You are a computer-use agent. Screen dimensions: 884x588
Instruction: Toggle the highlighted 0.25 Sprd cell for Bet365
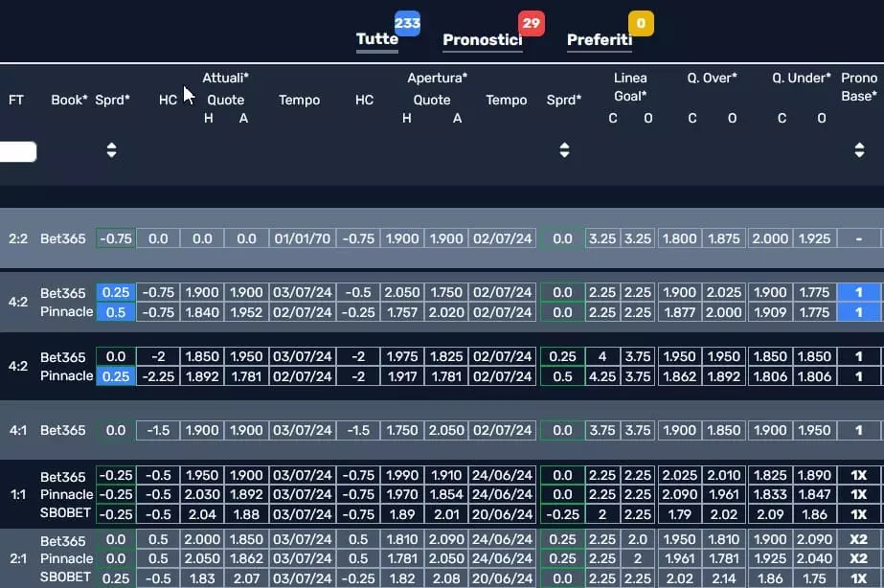point(116,293)
